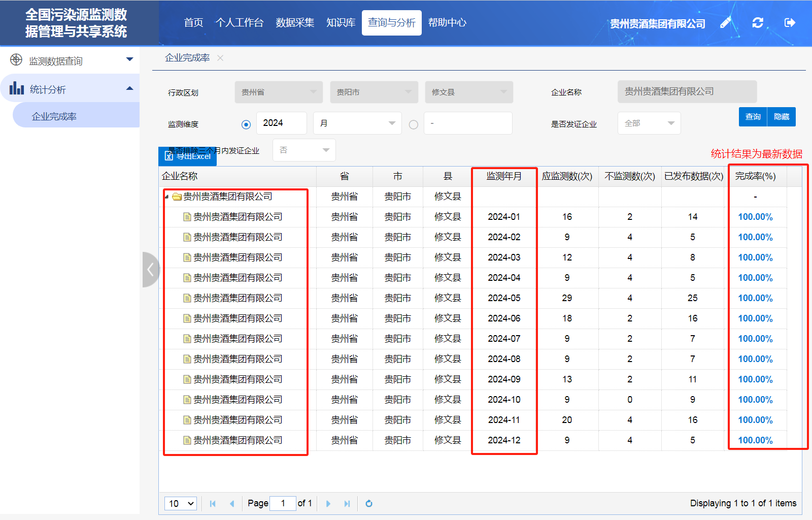Image resolution: width=812 pixels, height=520 pixels.
Task: Click the logout icon in header
Action: [790, 23]
